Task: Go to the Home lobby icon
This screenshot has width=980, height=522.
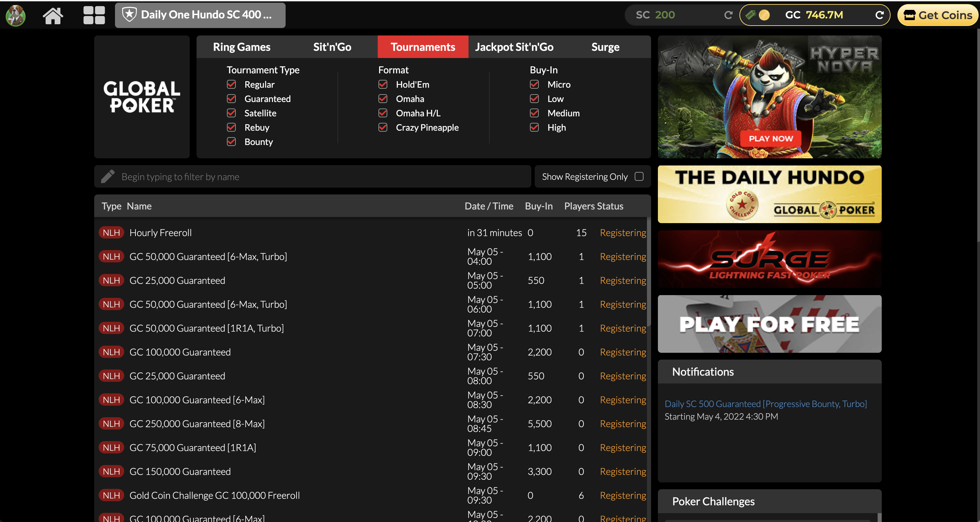Action: coord(53,15)
